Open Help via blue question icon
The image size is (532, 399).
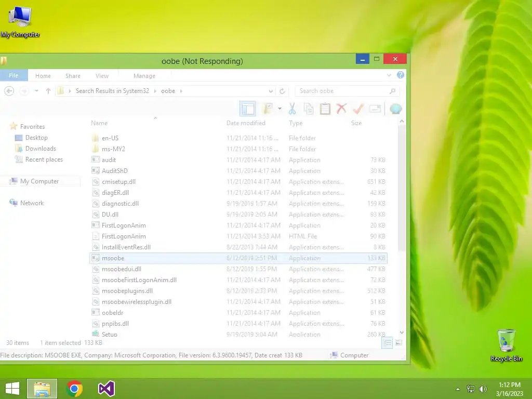point(401,75)
